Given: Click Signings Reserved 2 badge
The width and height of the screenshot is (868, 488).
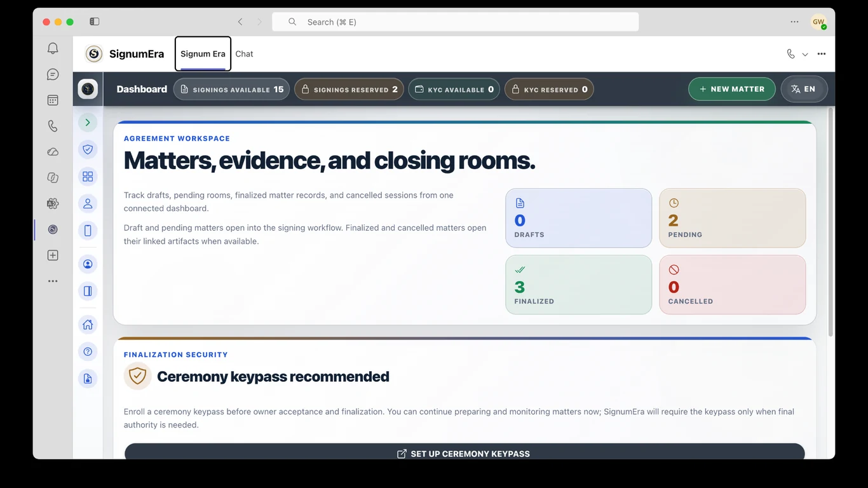Looking at the screenshot, I should coord(349,89).
